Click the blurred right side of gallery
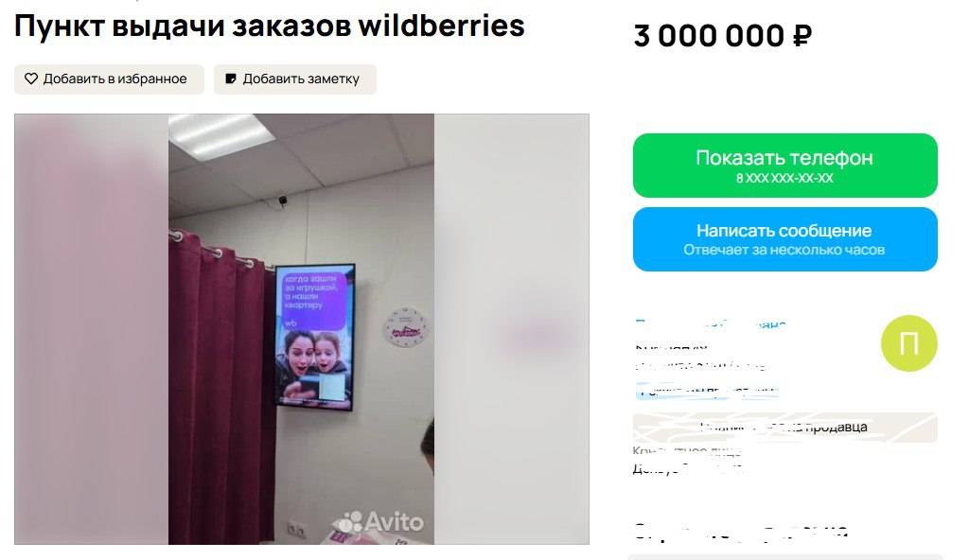 [512, 329]
